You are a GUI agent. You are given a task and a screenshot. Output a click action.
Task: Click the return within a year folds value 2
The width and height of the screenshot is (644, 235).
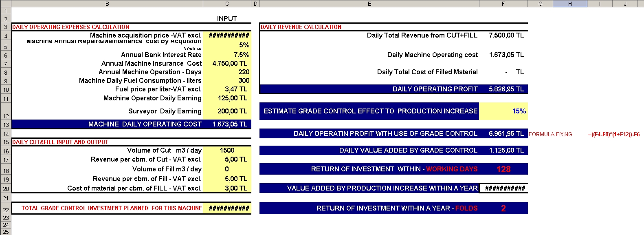point(503,208)
